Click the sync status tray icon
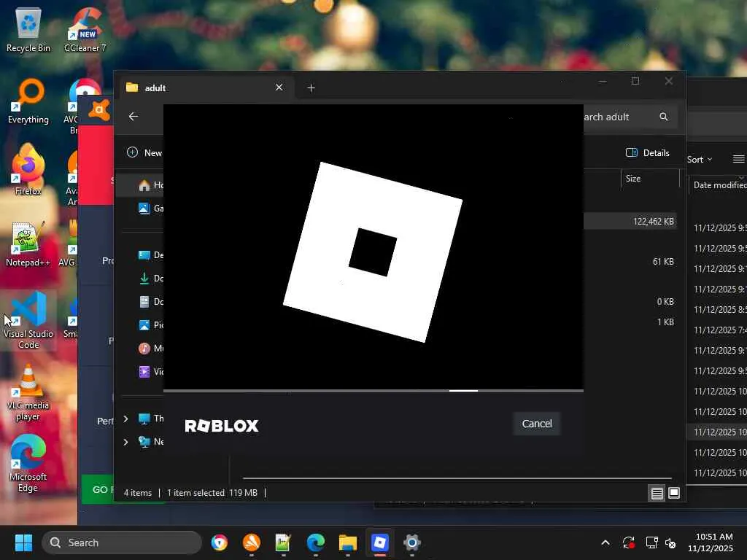The width and height of the screenshot is (747, 560). (x=628, y=542)
